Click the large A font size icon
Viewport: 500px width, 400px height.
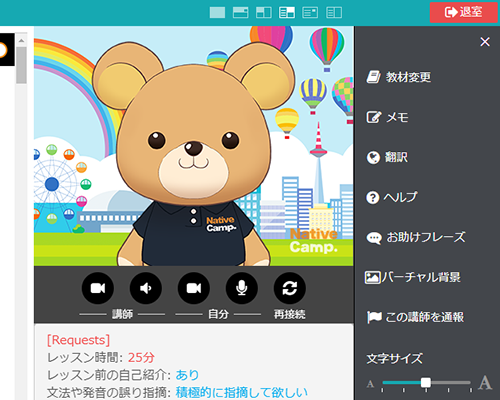coord(485,382)
